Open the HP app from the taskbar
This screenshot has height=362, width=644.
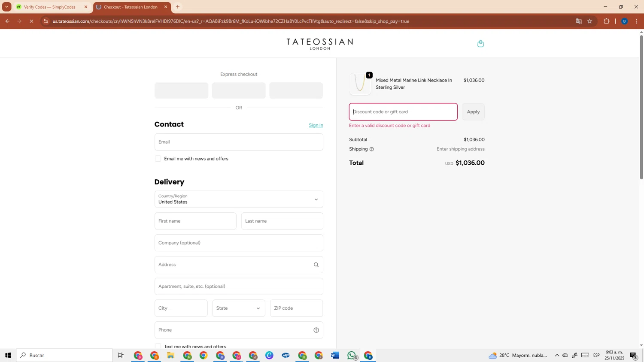[286, 355]
